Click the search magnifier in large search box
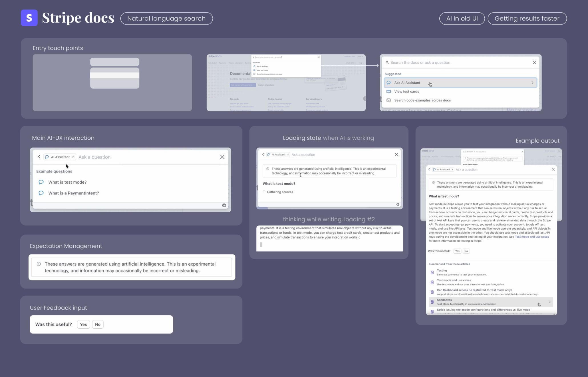Screen dimensions: 588x377 (387, 63)
